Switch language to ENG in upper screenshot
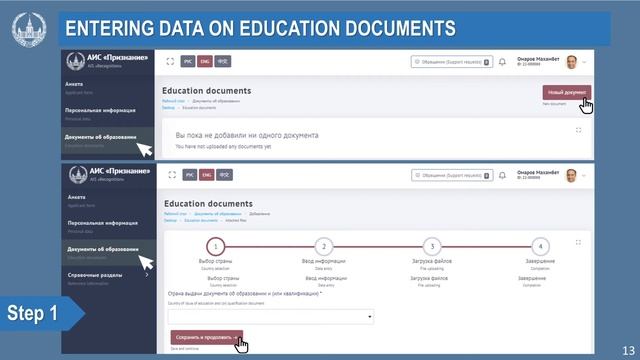 (205, 61)
